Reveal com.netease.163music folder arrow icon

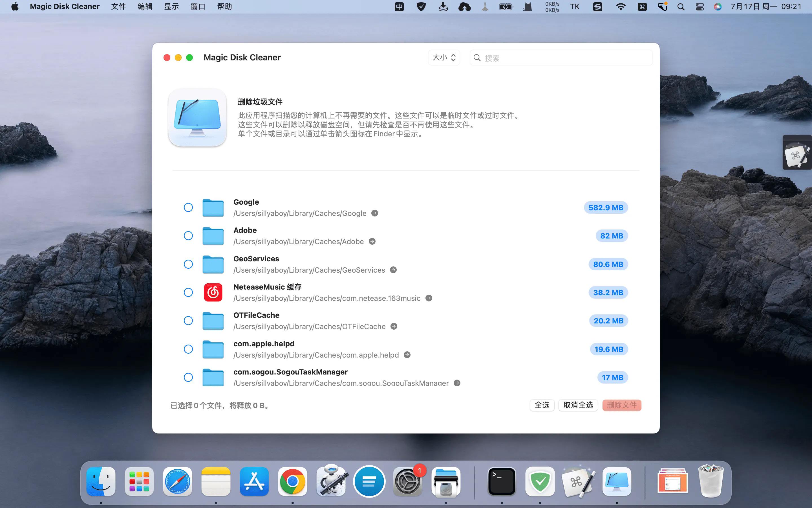coord(429,298)
